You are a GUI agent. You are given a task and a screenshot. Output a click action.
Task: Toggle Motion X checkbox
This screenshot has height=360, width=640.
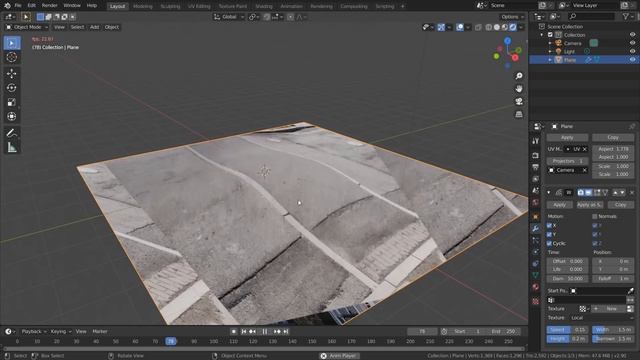(x=549, y=225)
